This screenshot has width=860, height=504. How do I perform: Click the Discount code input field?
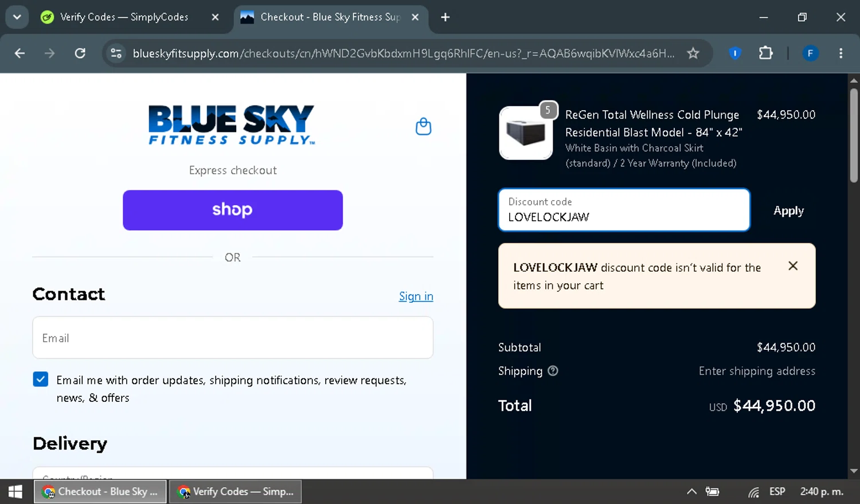pos(624,210)
